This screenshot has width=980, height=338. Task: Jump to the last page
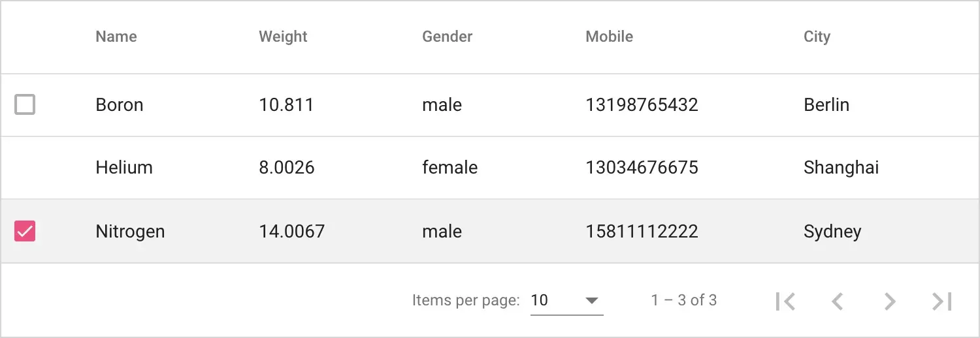[941, 301]
